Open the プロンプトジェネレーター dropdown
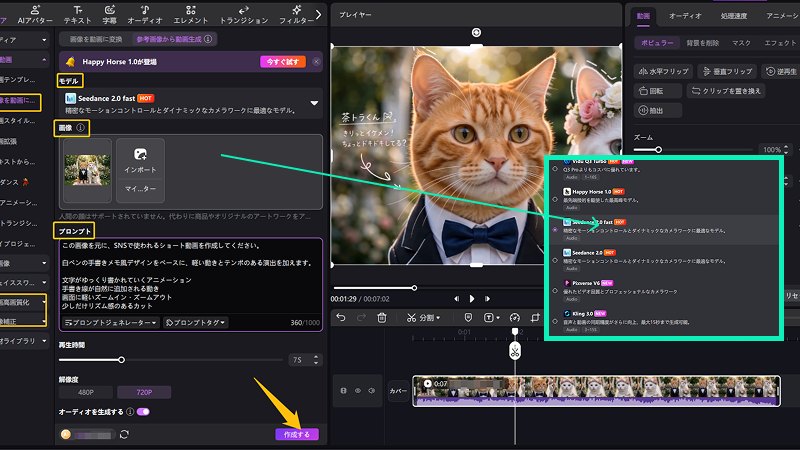The height and width of the screenshot is (450, 800). [x=110, y=322]
